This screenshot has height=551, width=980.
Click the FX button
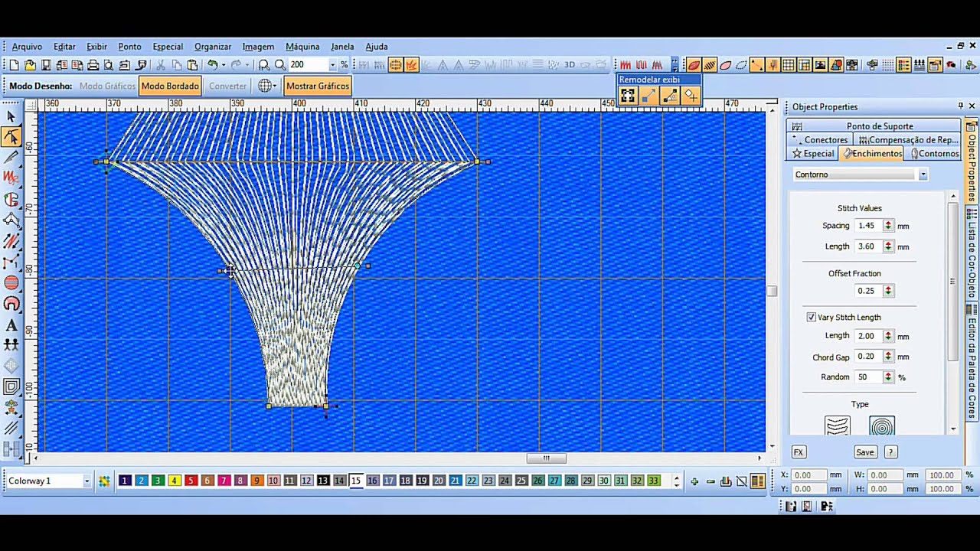click(x=798, y=452)
